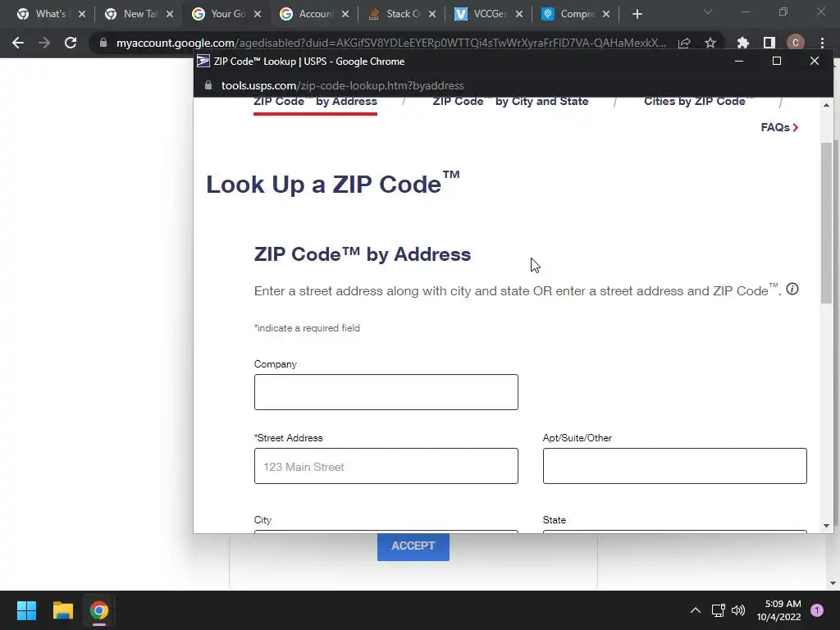
Task: Click the Street Address input field
Action: pos(386,466)
